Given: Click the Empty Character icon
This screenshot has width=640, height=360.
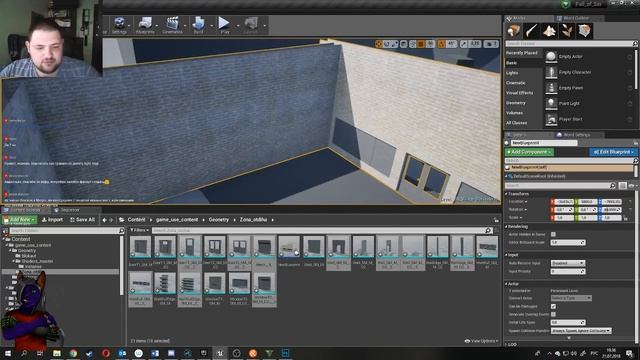Looking at the screenshot, I should pyautogui.click(x=551, y=72).
